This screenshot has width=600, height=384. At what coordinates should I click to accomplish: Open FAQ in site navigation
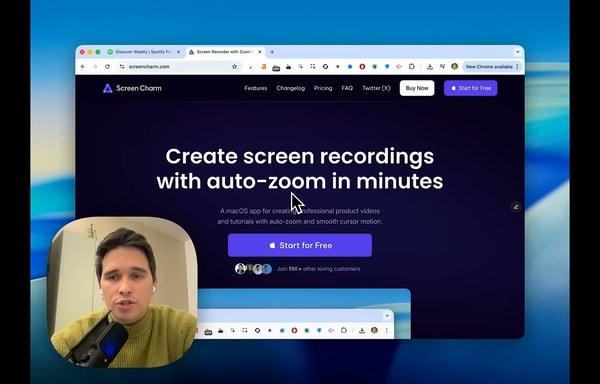coord(347,88)
